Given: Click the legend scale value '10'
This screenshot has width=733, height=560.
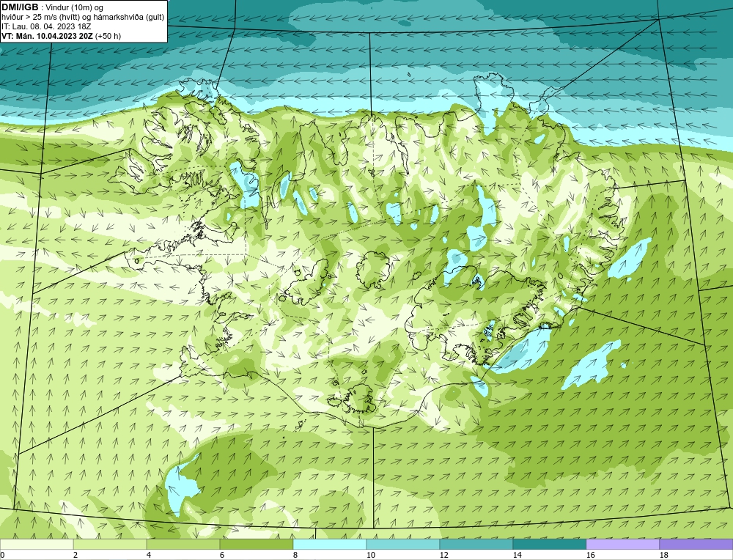Looking at the screenshot, I should click(370, 555).
